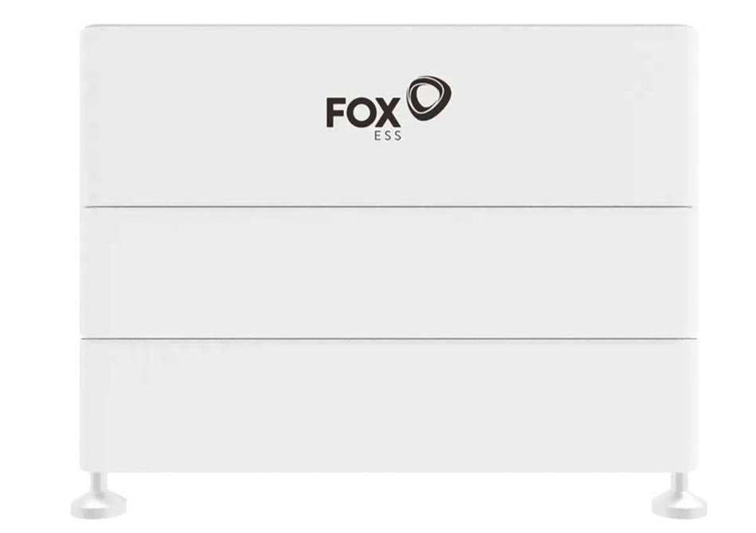Click the Fox ESS swirl logo icon

[x=429, y=96]
